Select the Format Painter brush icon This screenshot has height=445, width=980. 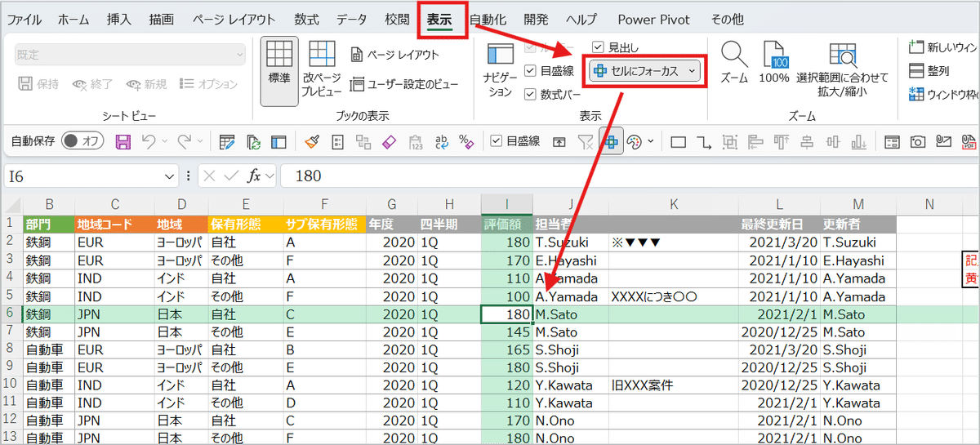pos(312,141)
